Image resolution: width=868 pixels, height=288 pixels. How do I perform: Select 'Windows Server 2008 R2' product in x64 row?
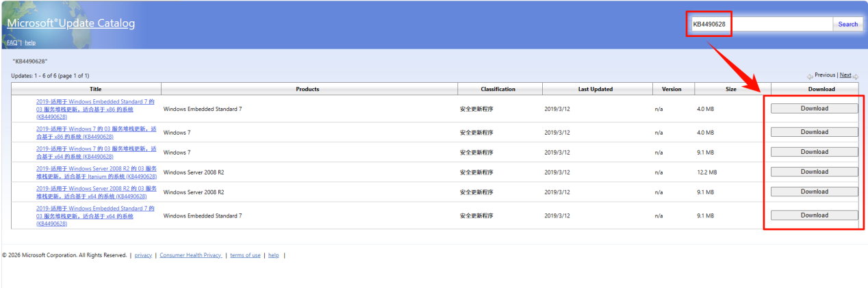click(194, 192)
